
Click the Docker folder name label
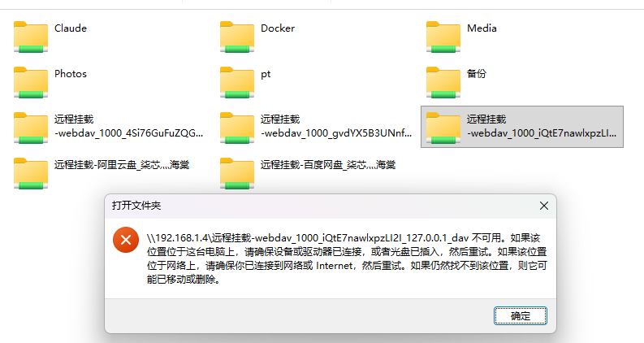[x=278, y=28]
